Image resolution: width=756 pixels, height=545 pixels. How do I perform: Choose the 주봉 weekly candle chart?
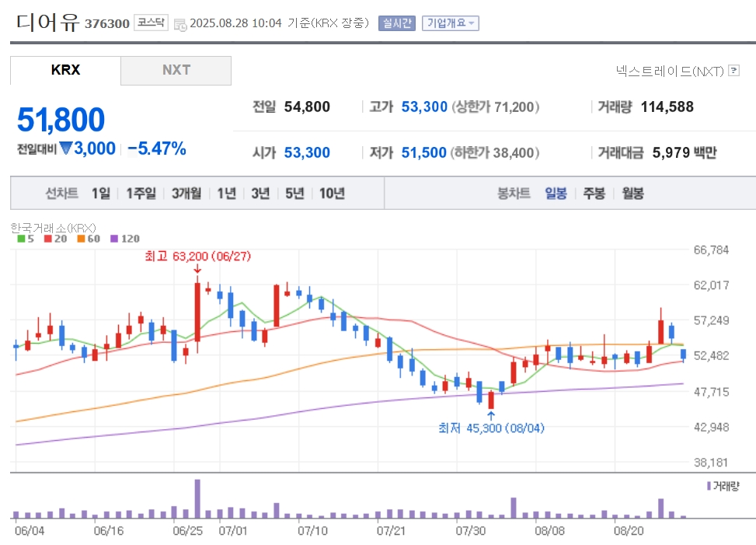[594, 194]
